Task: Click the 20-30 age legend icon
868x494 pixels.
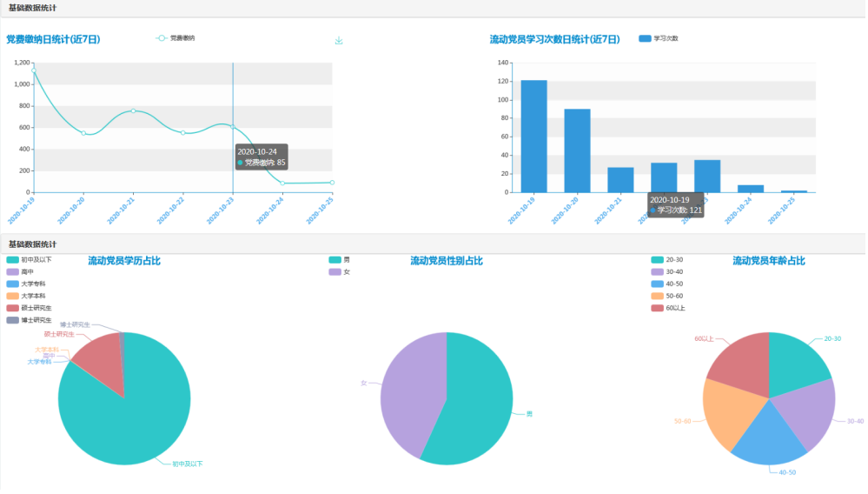Action: click(x=657, y=260)
